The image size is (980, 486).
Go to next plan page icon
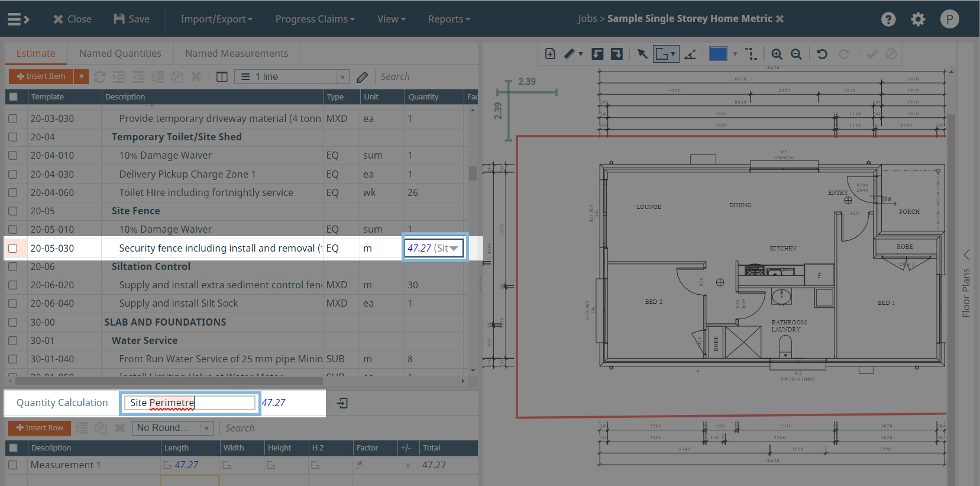pyautogui.click(x=617, y=54)
